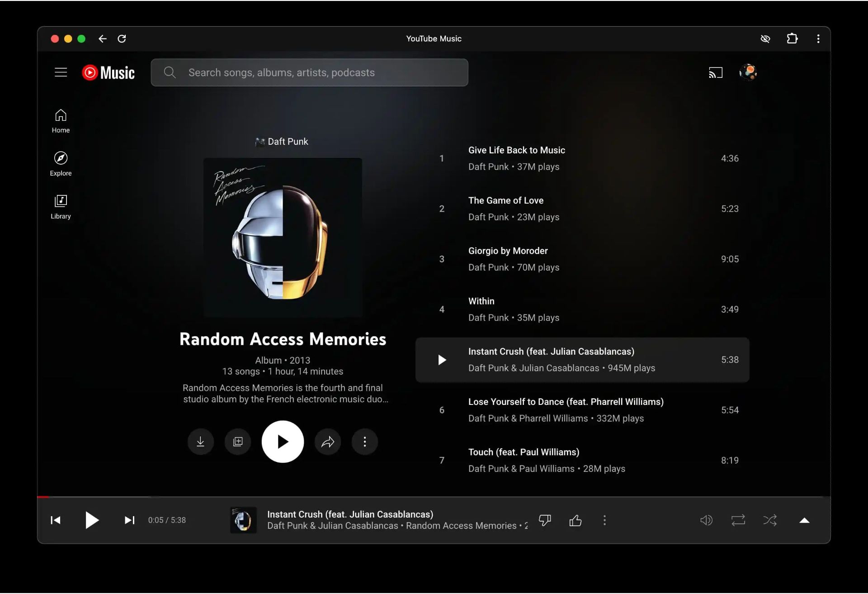
Task: Toggle repeat mode in player bar
Action: pos(738,520)
